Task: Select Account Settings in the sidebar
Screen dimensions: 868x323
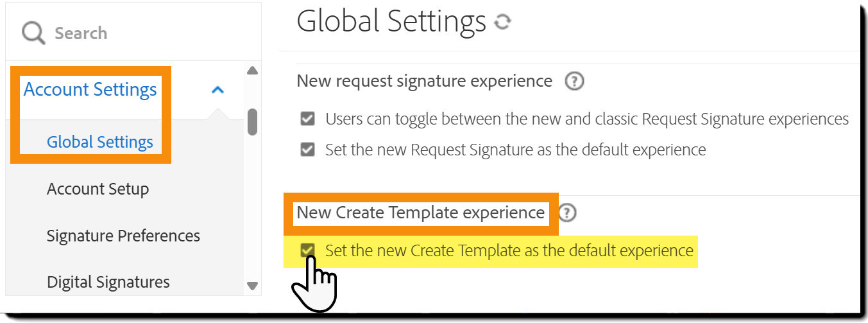Action: point(90,89)
